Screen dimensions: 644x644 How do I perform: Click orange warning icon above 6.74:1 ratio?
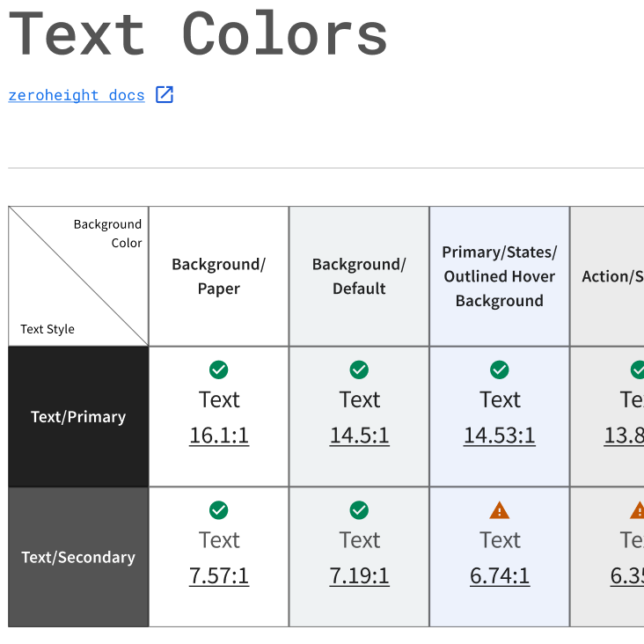(x=500, y=510)
